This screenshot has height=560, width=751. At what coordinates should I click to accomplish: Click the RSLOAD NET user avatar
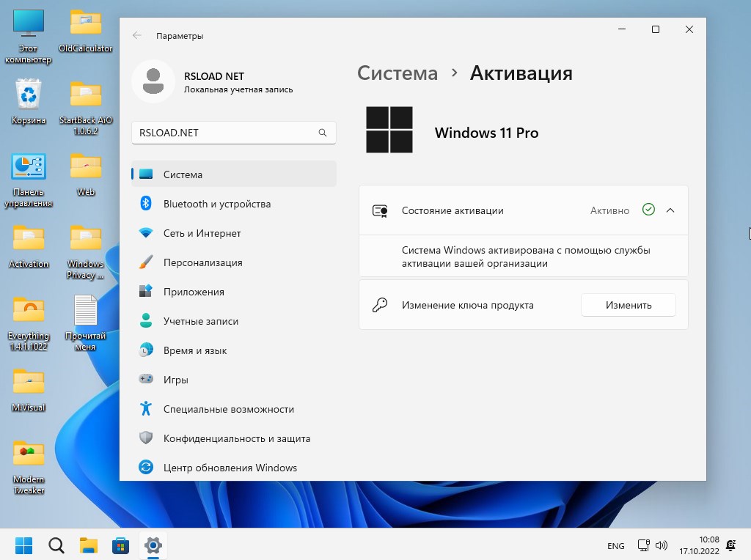pyautogui.click(x=153, y=81)
